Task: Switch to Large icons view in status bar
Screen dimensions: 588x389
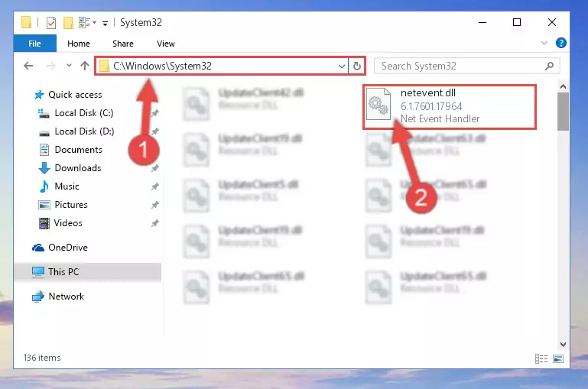Action: click(558, 358)
